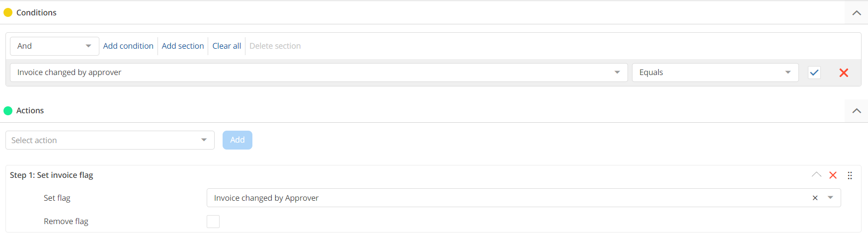Open the Set flag value dropdown arrow

point(830,198)
